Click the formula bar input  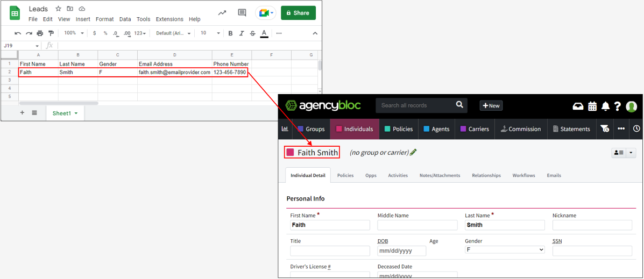189,46
